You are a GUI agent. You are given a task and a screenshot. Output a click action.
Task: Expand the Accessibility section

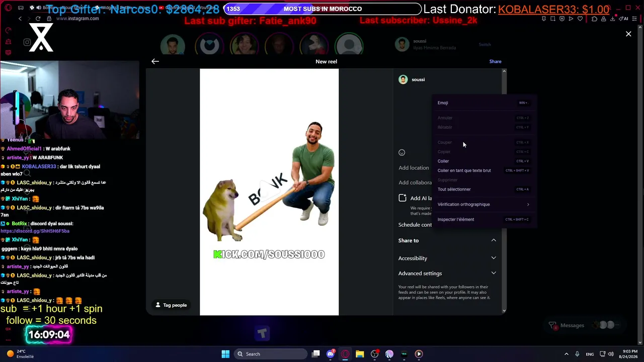tap(447, 258)
